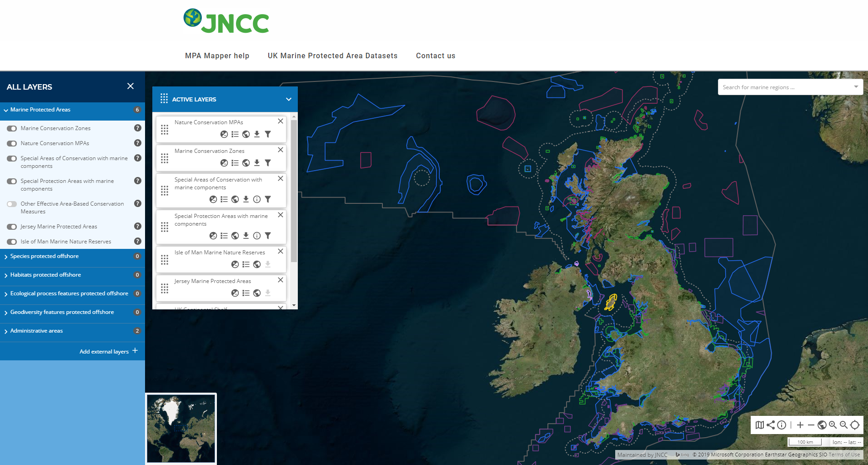Enable Other Effective Area-Based Conservation Measures layer
The image size is (868, 465).
12,203
